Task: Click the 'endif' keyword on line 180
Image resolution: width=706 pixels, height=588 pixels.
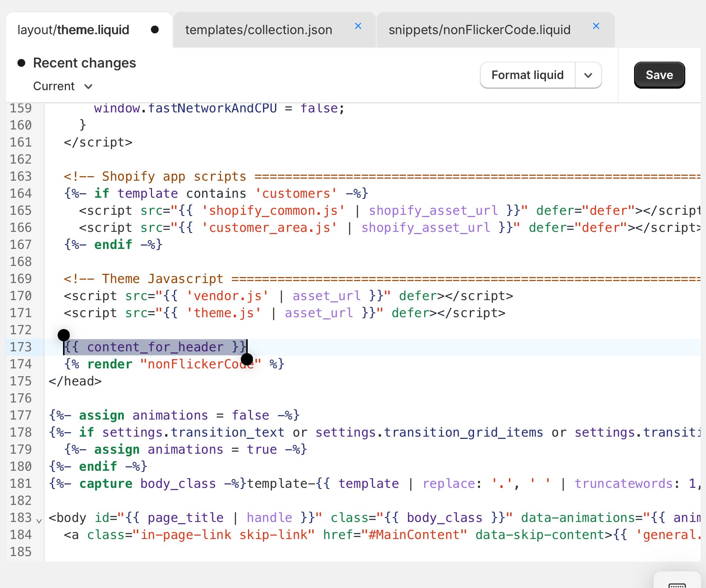Action: click(98, 466)
